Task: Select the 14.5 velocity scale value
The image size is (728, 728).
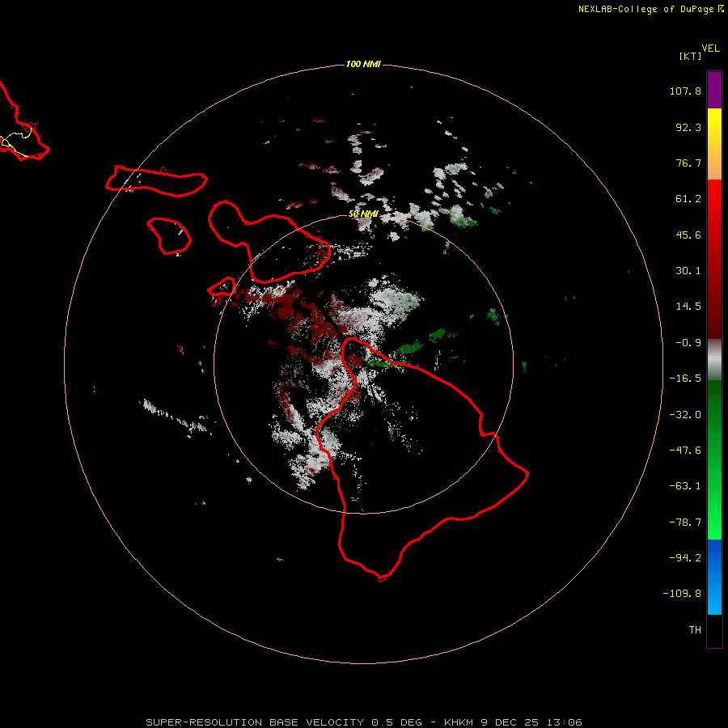Action: click(x=688, y=307)
